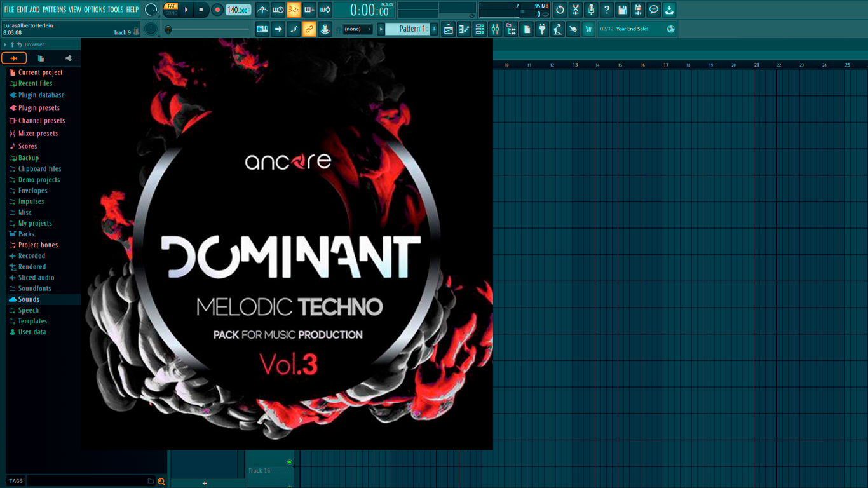Toggle loop recording icon
Image resolution: width=868 pixels, height=488 pixels.
click(325, 10)
